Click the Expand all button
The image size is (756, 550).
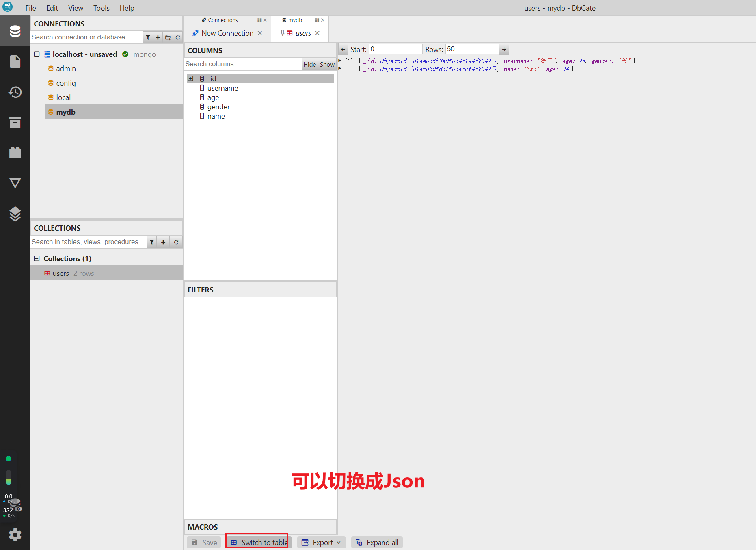coord(377,542)
